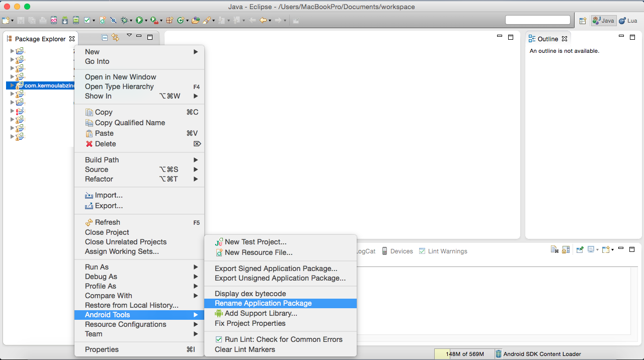Open Properties from context menu
This screenshot has height=360, width=644.
(139, 349)
